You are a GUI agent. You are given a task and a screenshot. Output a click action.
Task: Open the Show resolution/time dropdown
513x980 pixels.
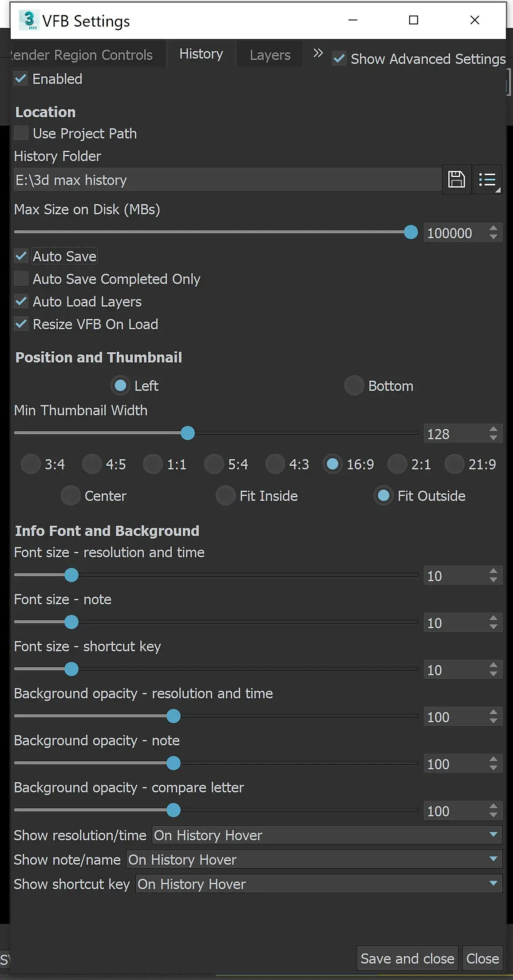click(327, 835)
